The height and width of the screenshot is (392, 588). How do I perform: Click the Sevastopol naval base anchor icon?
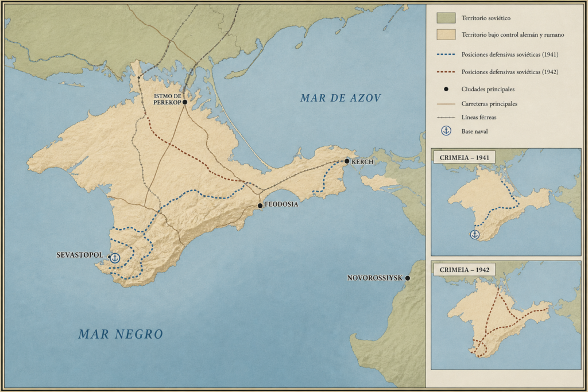115,258
